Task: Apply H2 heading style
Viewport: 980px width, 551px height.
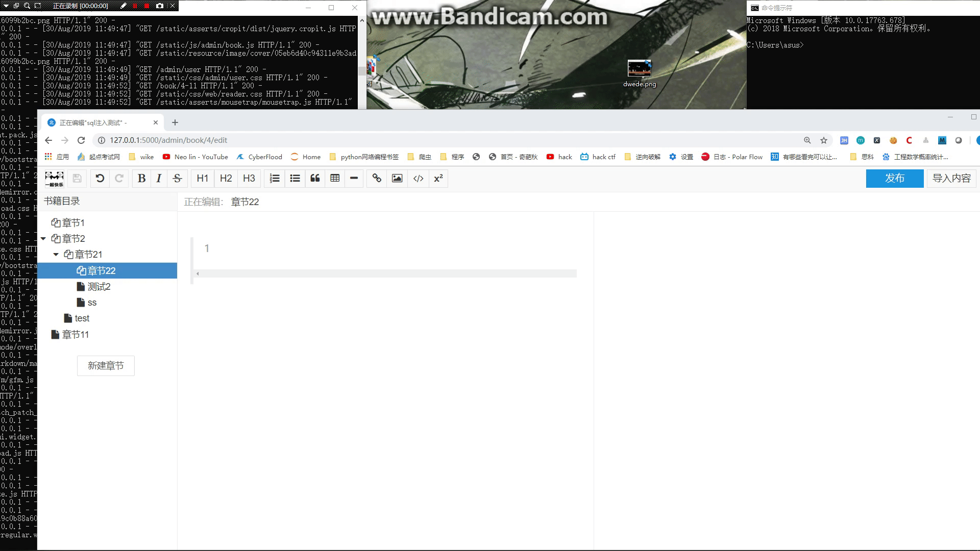Action: [226, 178]
